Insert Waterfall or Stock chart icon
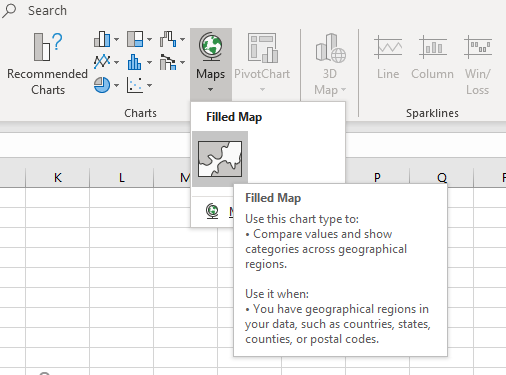 click(x=168, y=39)
